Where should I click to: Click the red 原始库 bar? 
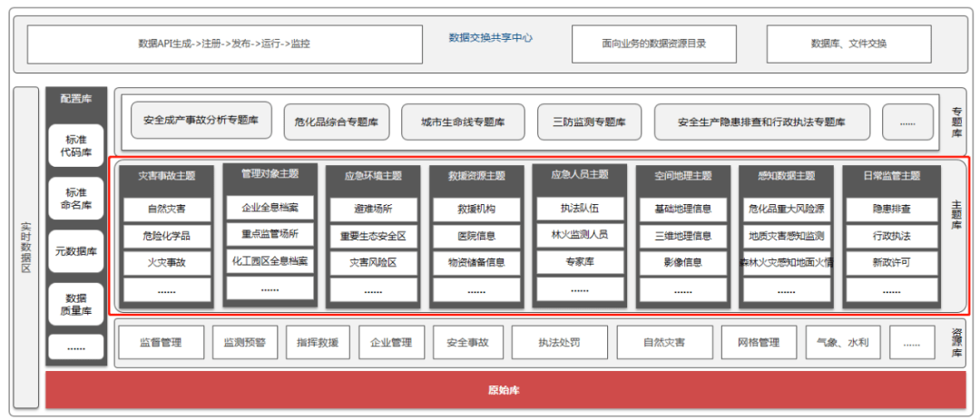504,390
